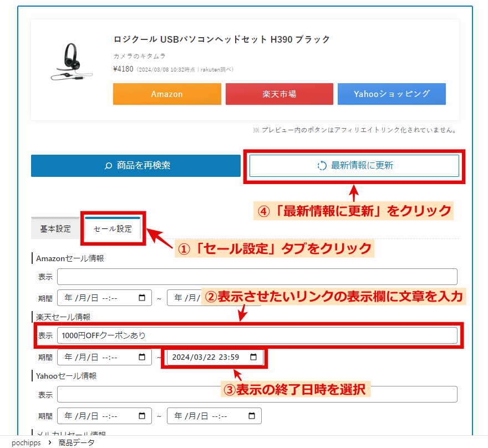Viewport: 488px width, 448px height.
Task: Focus the Yahooセール情報 表示 text field
Action: pos(257,394)
